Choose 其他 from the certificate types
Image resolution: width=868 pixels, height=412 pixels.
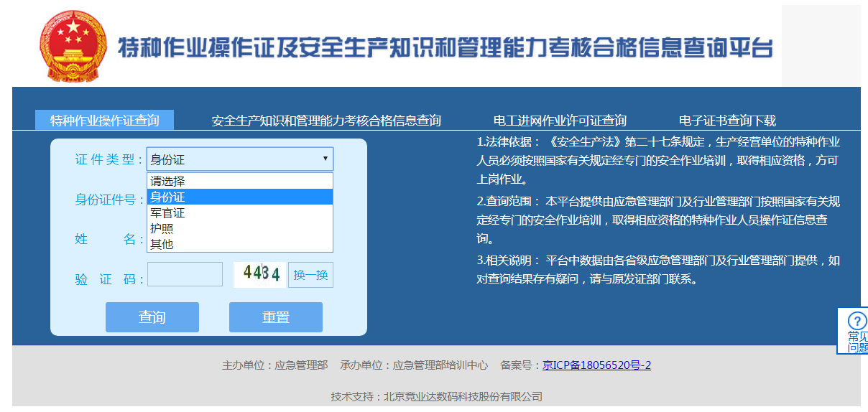(240, 244)
